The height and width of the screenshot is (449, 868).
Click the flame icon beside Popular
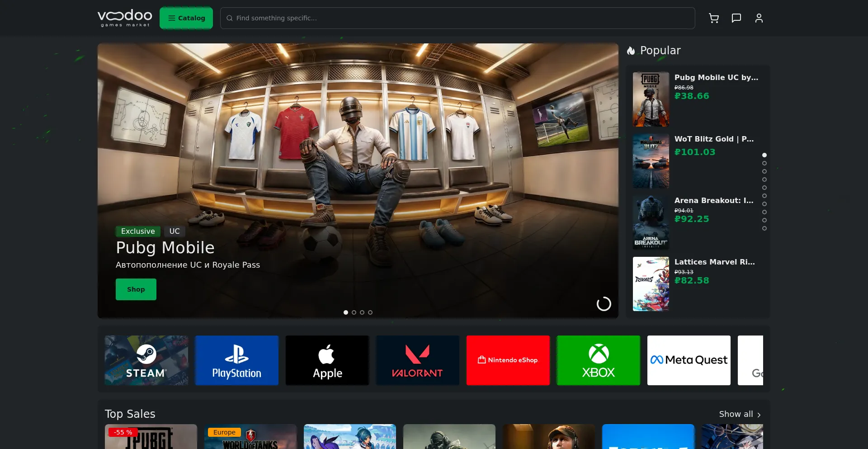pos(631,51)
